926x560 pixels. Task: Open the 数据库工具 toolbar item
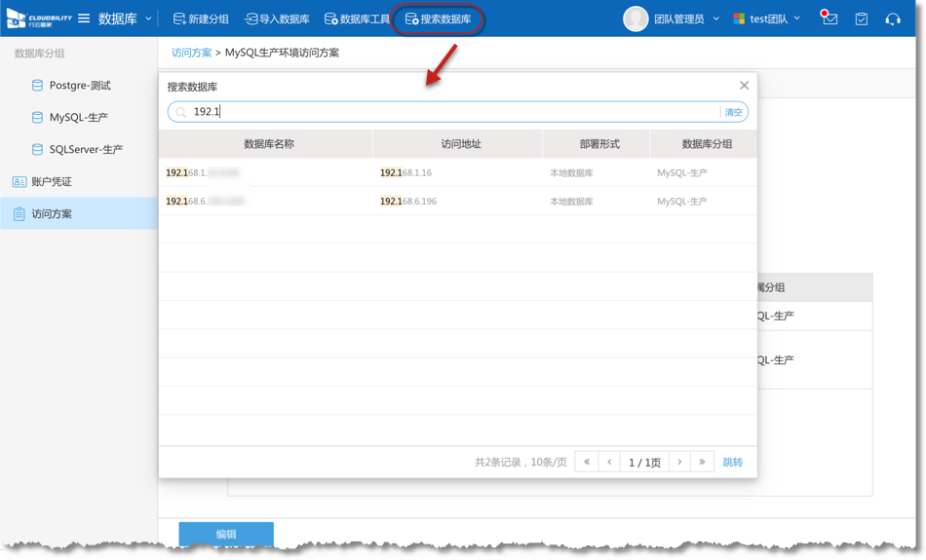pos(357,19)
